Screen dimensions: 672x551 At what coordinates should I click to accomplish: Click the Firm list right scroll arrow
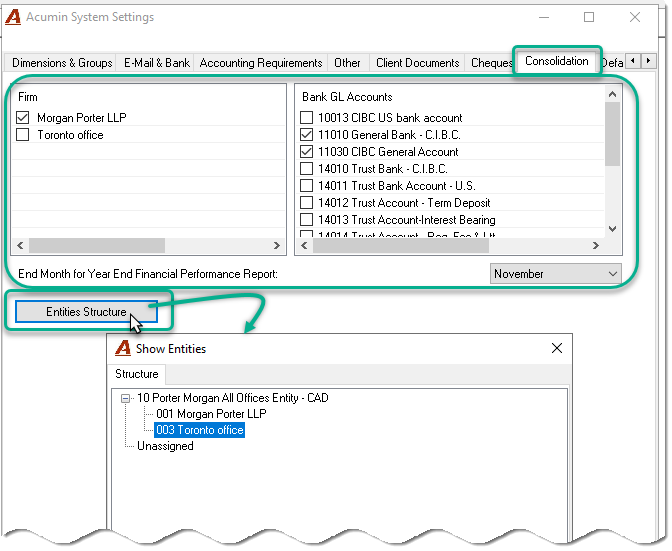click(276, 246)
